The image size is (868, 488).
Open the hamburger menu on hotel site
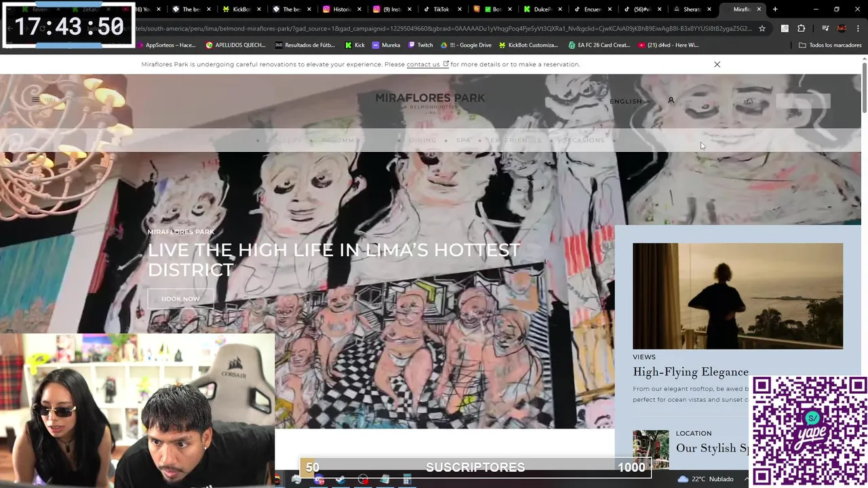click(35, 100)
